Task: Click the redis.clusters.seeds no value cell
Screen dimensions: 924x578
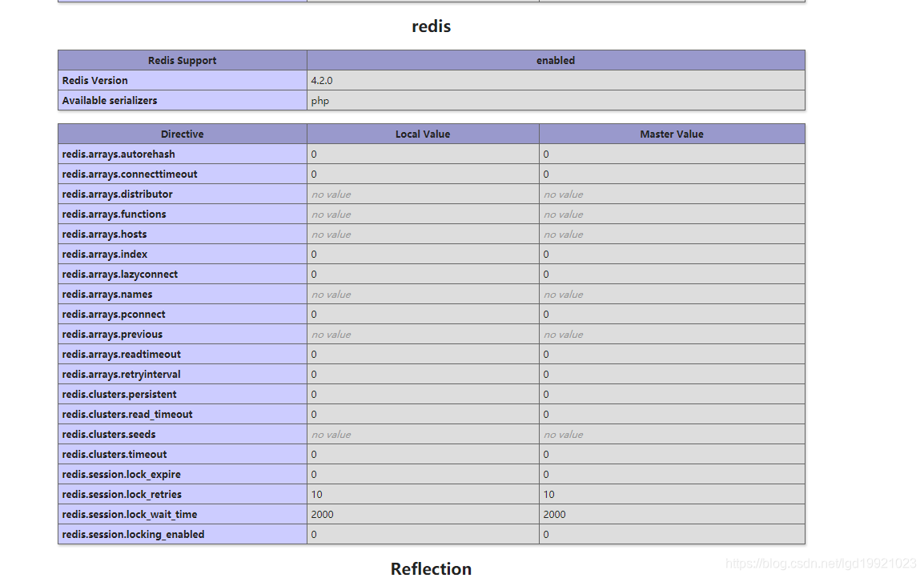Action: point(331,434)
